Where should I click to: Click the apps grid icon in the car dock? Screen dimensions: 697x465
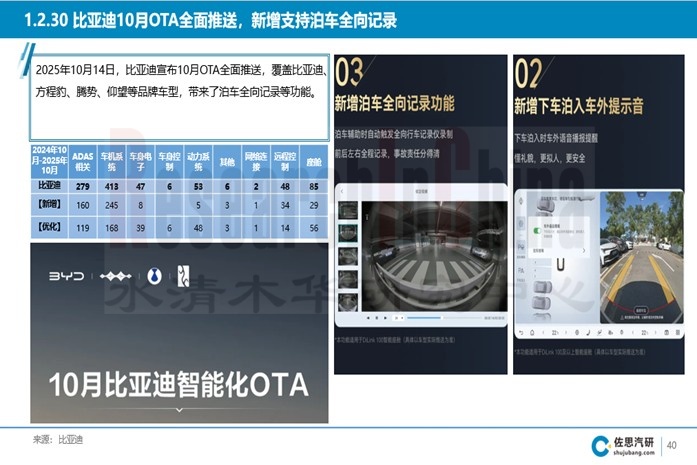point(677,333)
